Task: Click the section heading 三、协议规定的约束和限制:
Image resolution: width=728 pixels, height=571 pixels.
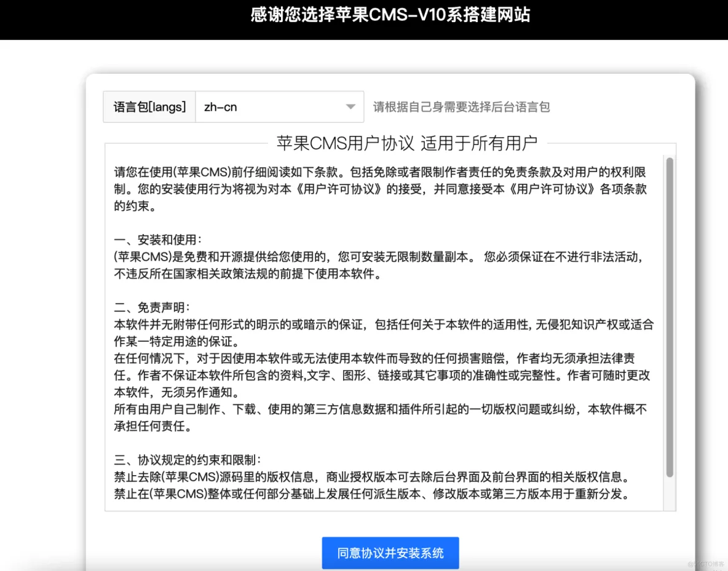Action: (x=188, y=460)
